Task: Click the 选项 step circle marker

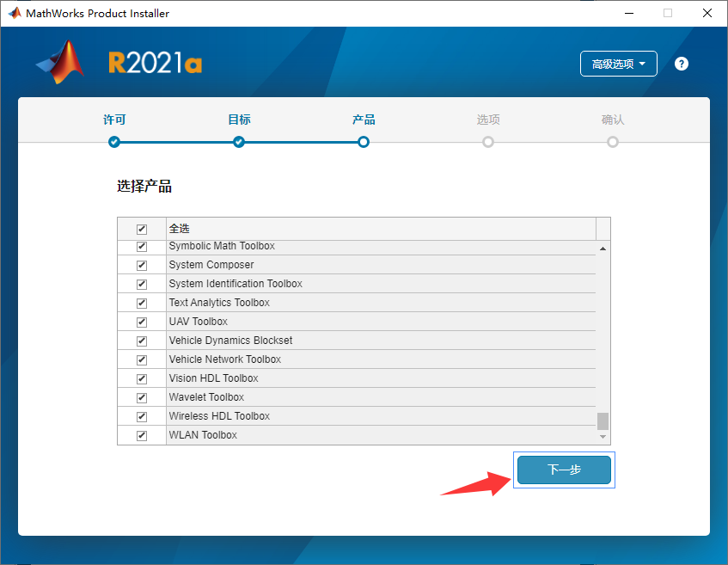Action: [488, 142]
